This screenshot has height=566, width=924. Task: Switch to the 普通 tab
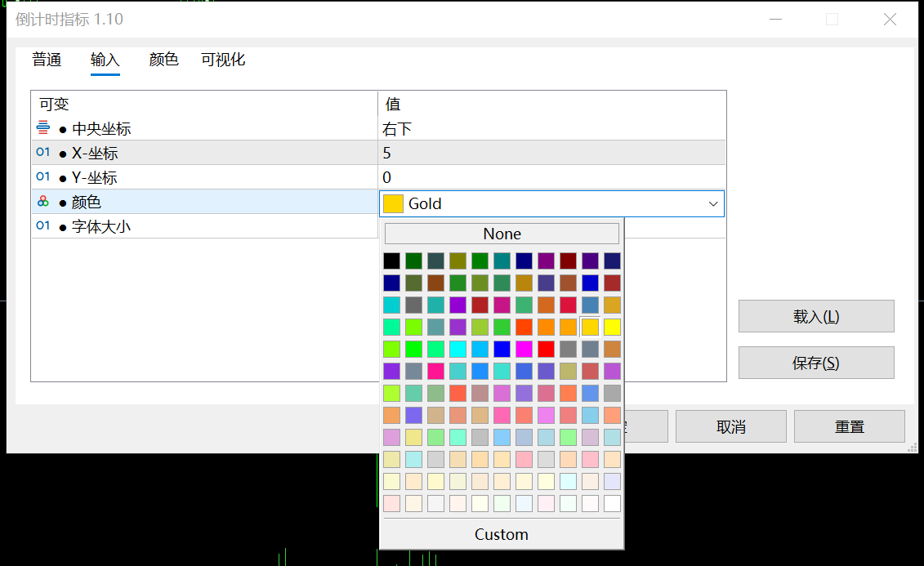[47, 60]
